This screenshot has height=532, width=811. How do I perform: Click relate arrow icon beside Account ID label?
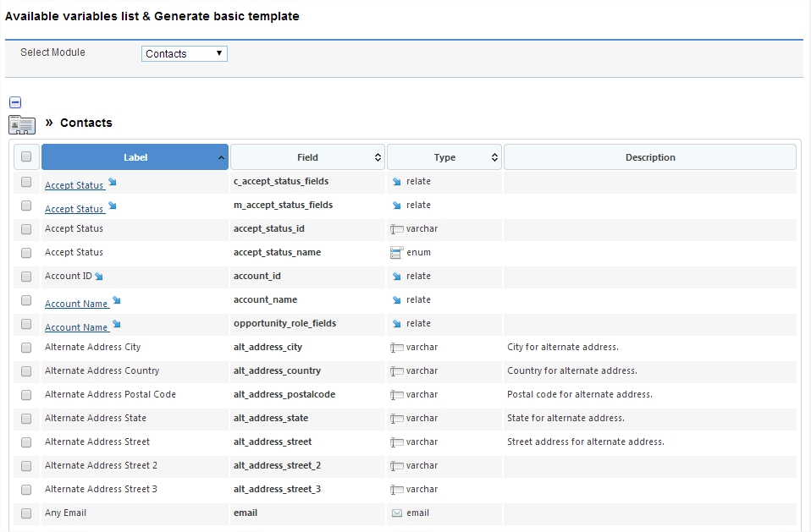pos(99,277)
